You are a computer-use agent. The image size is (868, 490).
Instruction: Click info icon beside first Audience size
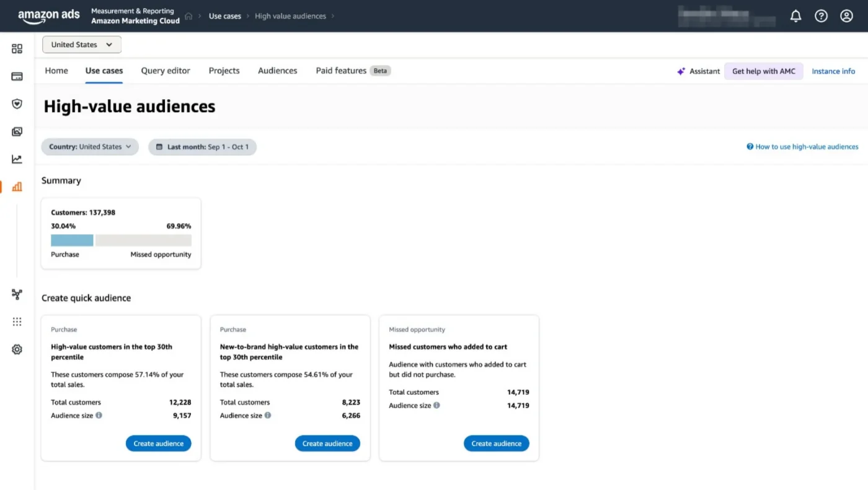coord(99,416)
